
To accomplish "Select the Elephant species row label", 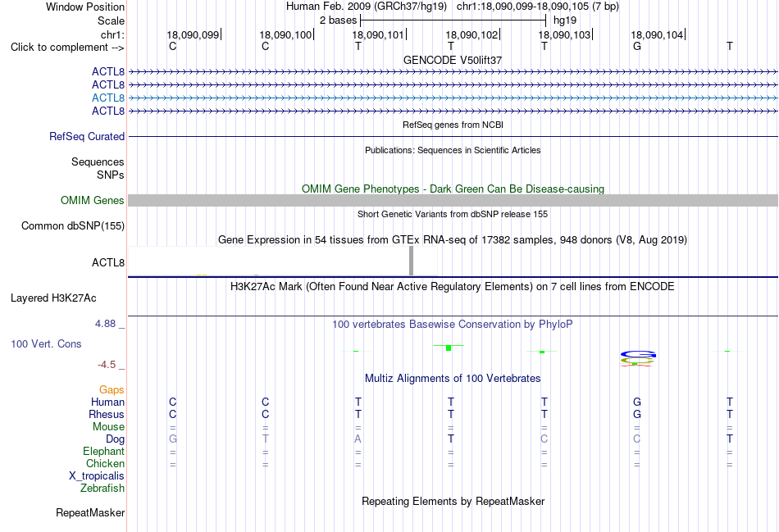I will pyautogui.click(x=103, y=451).
